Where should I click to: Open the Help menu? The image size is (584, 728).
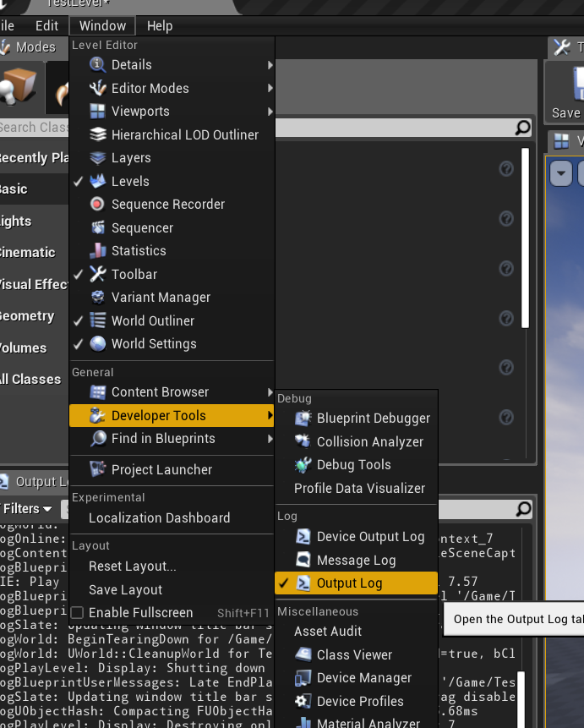160,25
